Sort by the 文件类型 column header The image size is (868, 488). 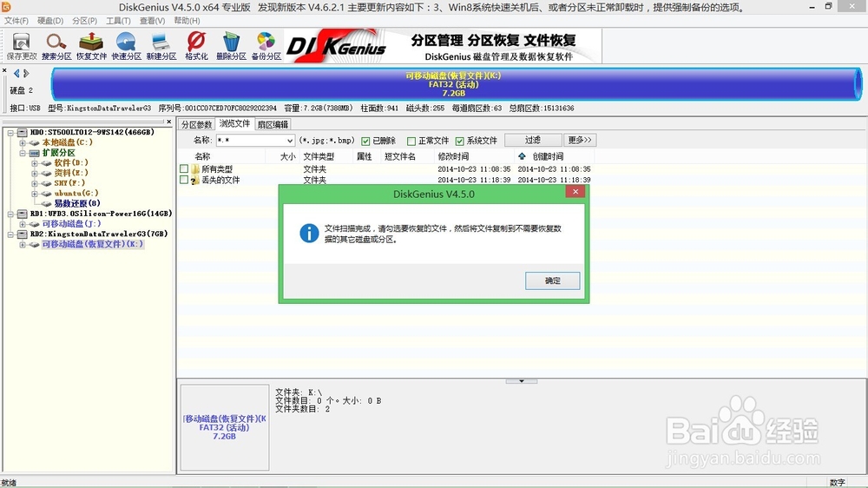tap(319, 157)
